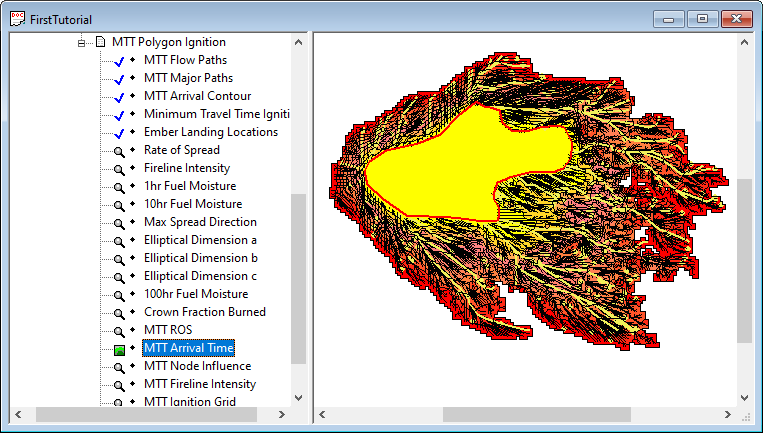The height and width of the screenshot is (433, 763).
Task: Select MTT Node Influence output
Action: [198, 366]
